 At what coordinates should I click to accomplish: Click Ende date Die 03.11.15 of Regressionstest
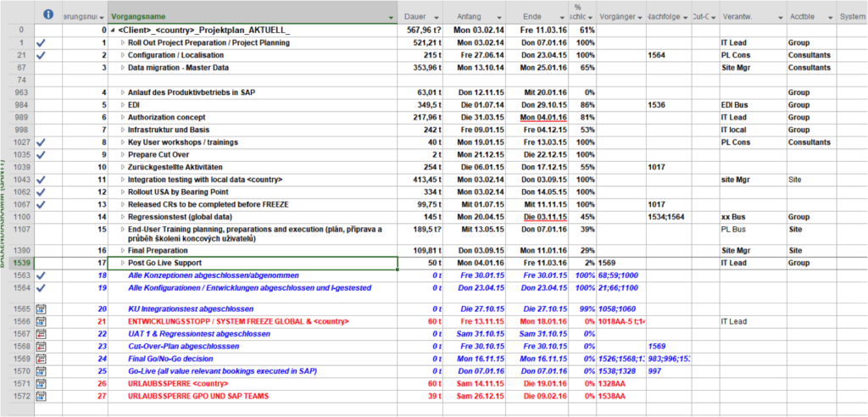(545, 216)
